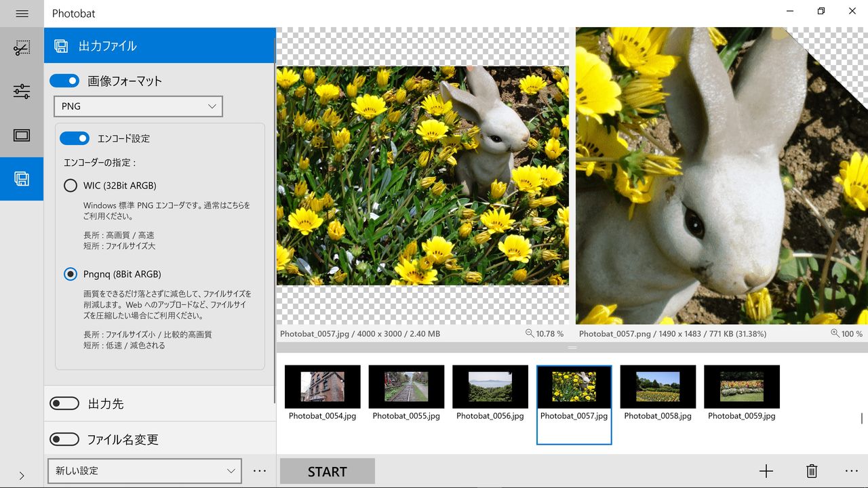The image size is (868, 488).
Task: Click the source file info text Photobat_0057.jpg
Action: [360, 334]
